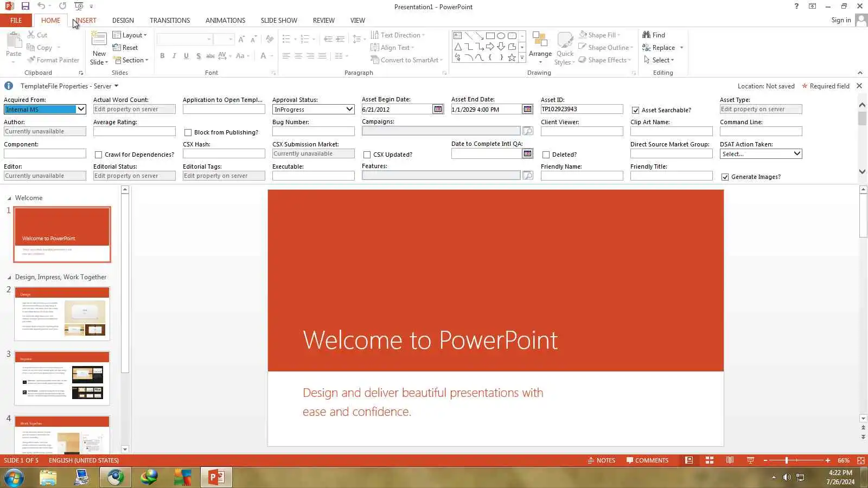
Task: Switch to Reading View in status bar
Action: (730, 460)
